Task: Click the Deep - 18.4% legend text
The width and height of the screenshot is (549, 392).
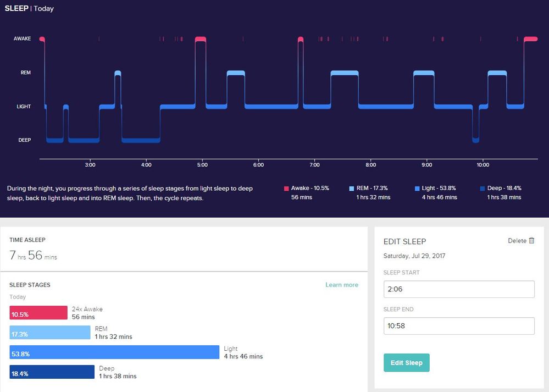Action: point(504,188)
